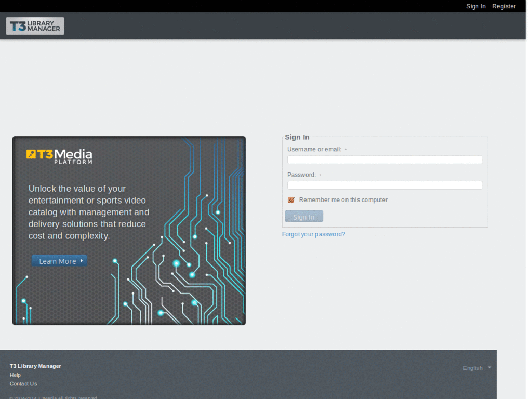Viewport: 532px width, 399px height.
Task: Focus the Password input field
Action: coord(385,185)
